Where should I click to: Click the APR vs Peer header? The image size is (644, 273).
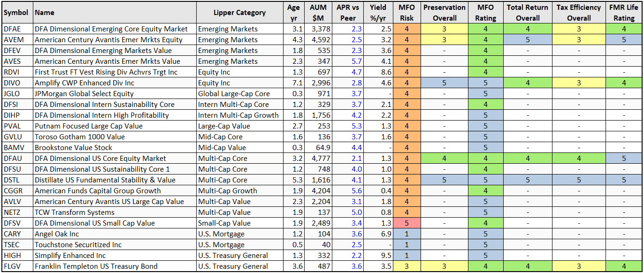tap(348, 13)
